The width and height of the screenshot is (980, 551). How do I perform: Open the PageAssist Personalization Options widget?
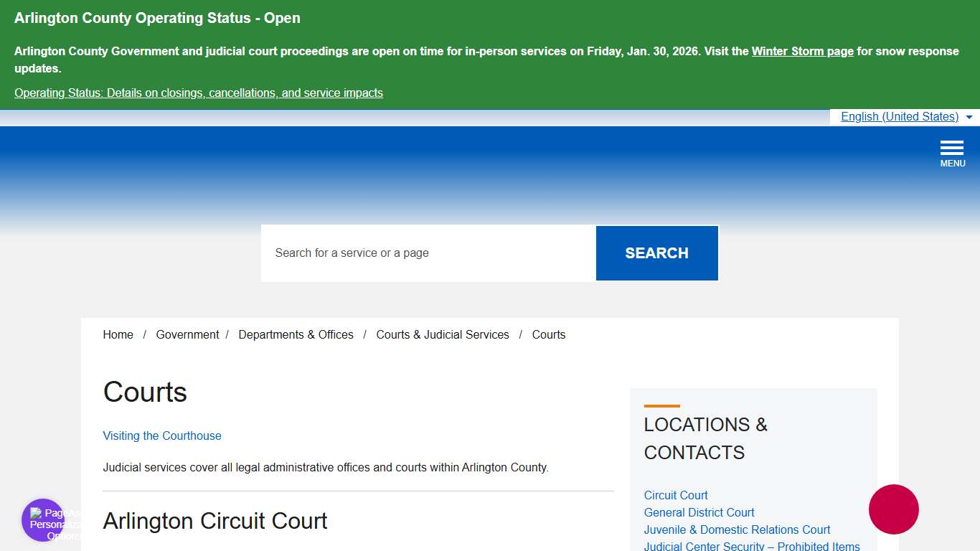pos(42,519)
